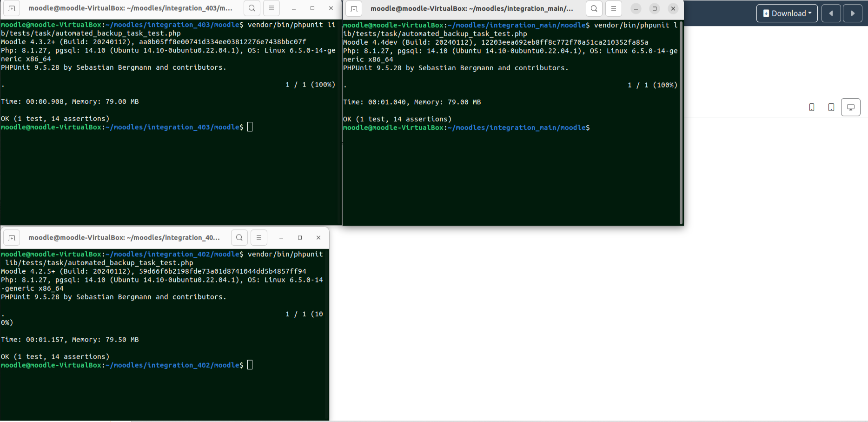Viewport: 868px width, 422px height.
Task: Click the prompt cursor in integration_402 terminal
Action: click(x=250, y=365)
